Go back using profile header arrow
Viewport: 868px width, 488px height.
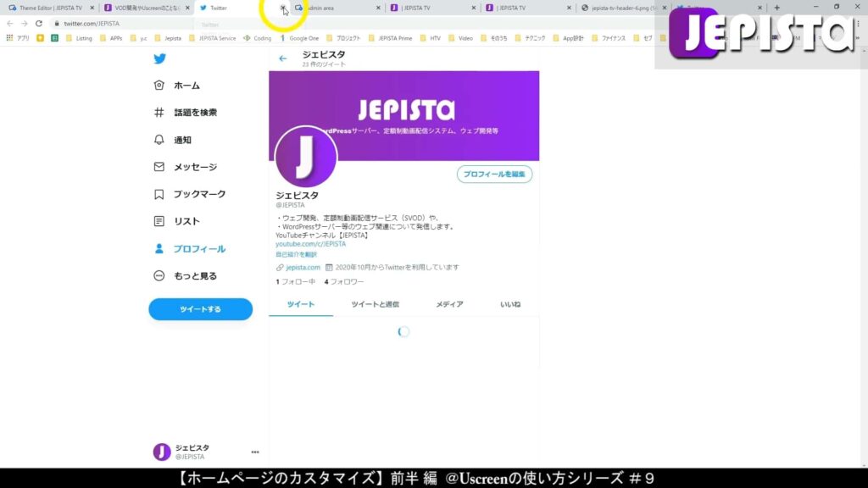283,58
